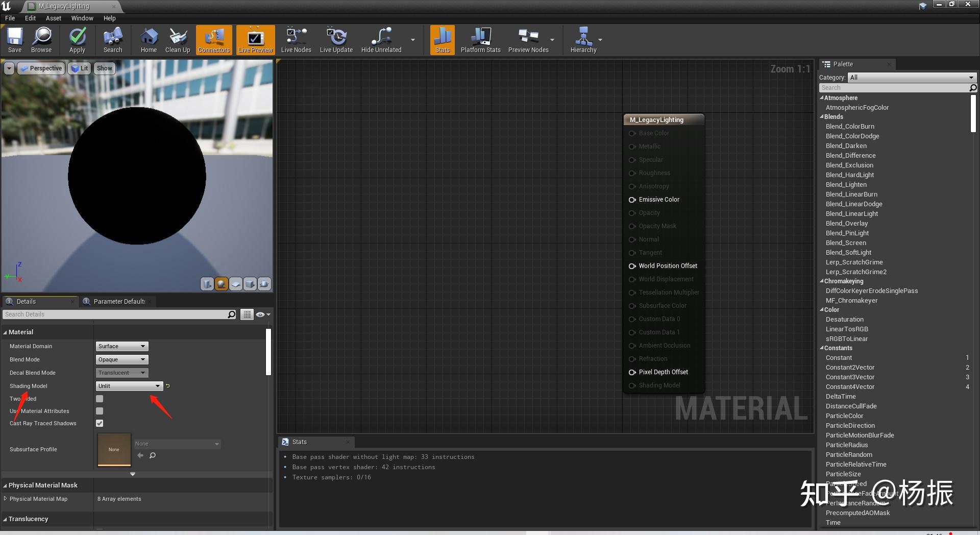
Task: Switch to Parameter Defaults tab
Action: tap(119, 302)
